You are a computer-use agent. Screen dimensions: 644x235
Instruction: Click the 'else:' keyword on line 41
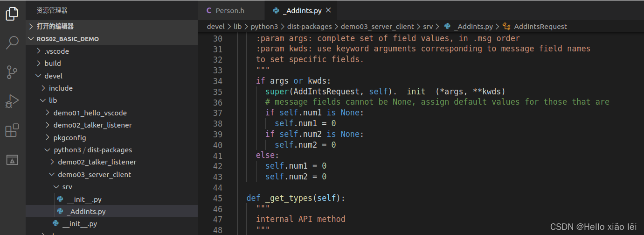[x=267, y=155]
